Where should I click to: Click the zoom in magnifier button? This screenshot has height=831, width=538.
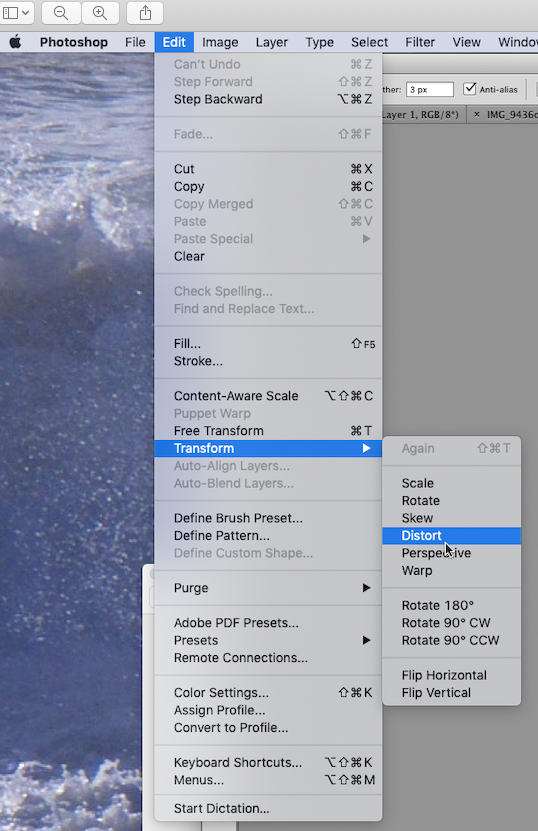pos(100,13)
